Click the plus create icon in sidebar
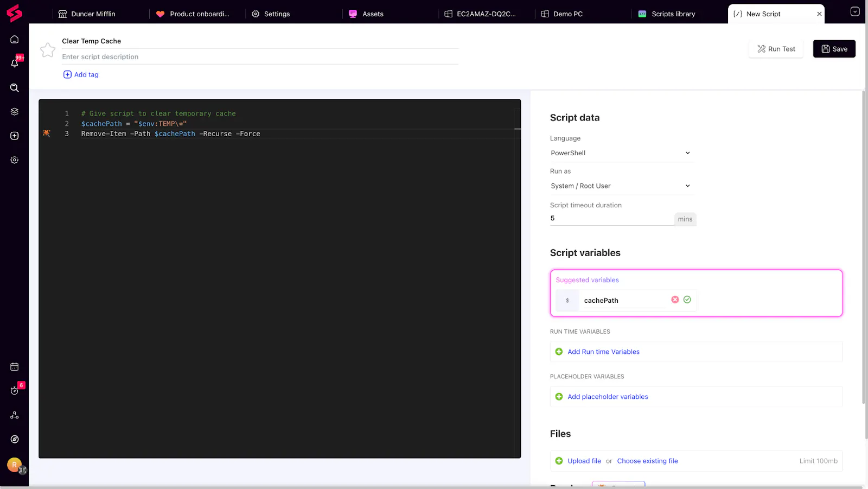 point(15,136)
